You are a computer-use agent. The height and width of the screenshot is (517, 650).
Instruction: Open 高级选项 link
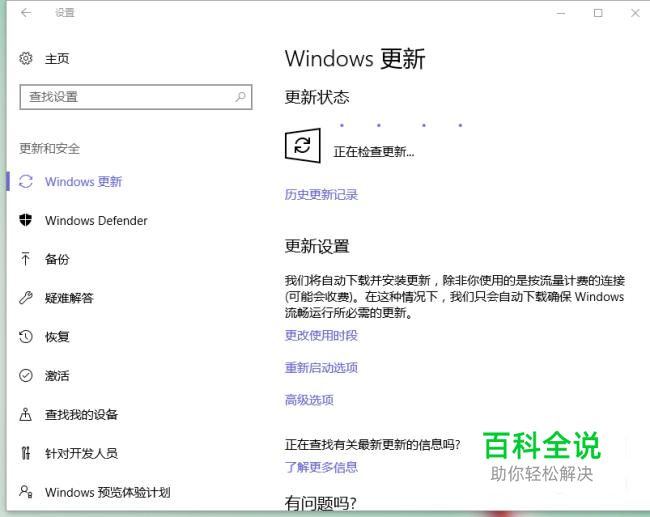[x=309, y=400]
